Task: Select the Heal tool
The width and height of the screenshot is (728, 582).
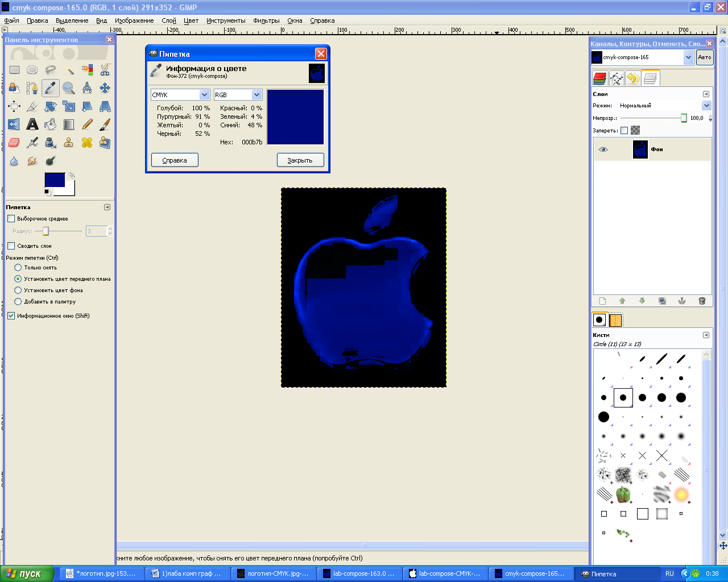Action: tap(87, 143)
